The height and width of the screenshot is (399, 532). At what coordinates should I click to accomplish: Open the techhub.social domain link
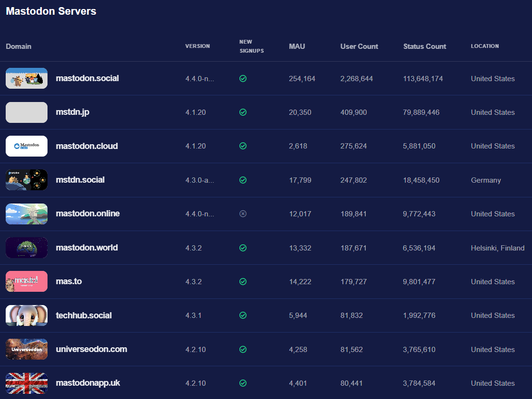click(x=84, y=315)
